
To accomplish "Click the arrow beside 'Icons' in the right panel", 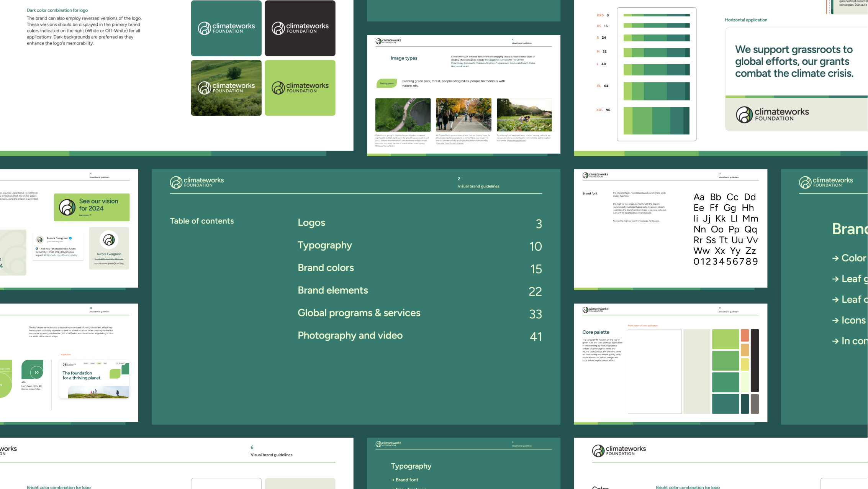I will click(835, 320).
